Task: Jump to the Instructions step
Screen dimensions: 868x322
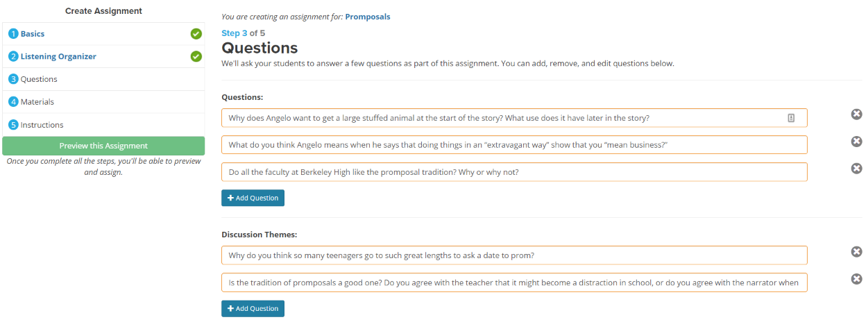Action: coord(42,125)
